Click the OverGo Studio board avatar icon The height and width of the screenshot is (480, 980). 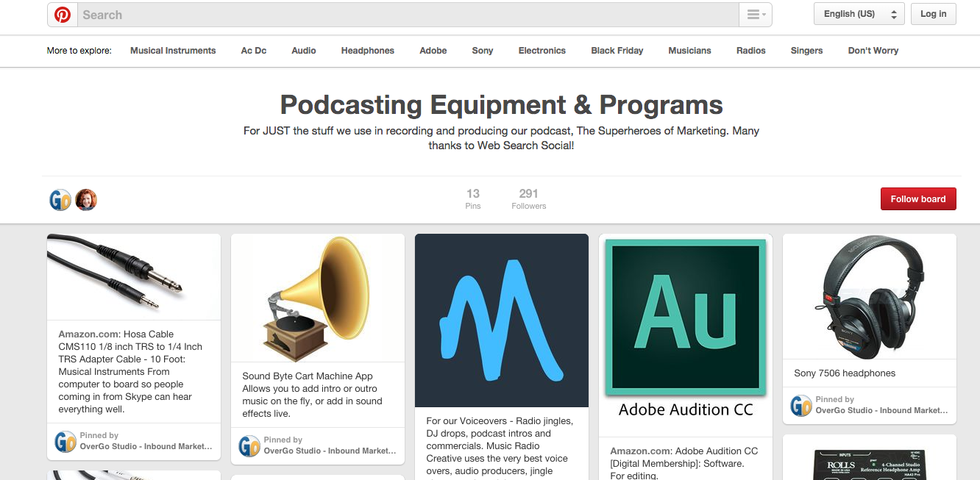pyautogui.click(x=60, y=199)
